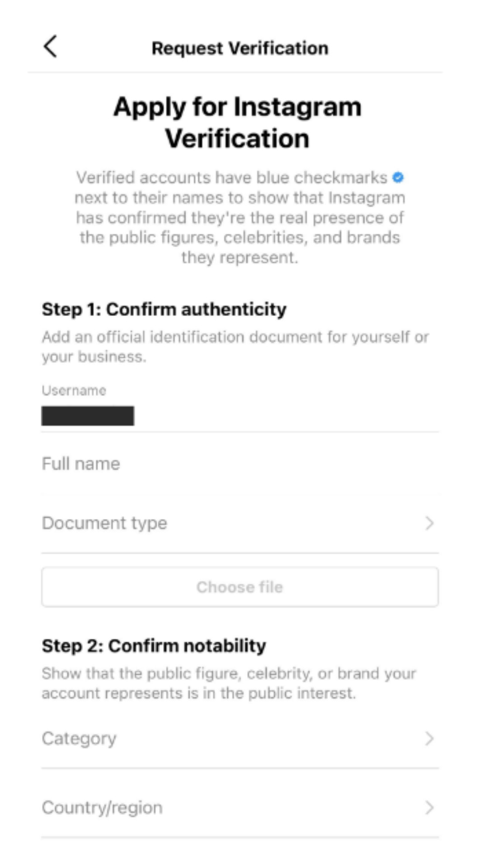Focus the Full name input field
488x868 pixels.
click(240, 464)
